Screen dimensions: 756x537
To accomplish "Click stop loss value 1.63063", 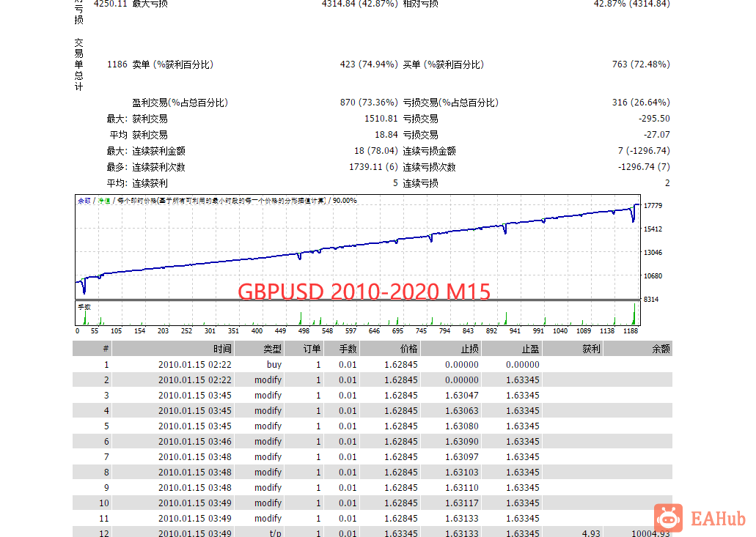I will [462, 411].
